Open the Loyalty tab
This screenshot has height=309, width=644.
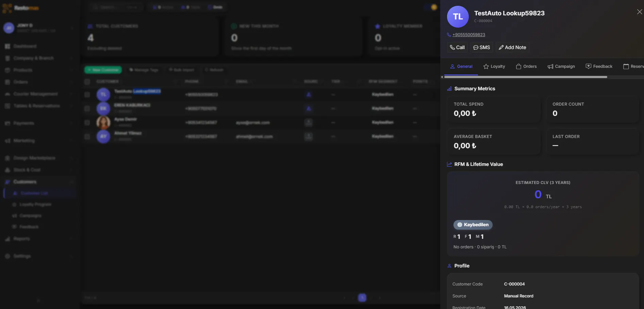(x=494, y=66)
